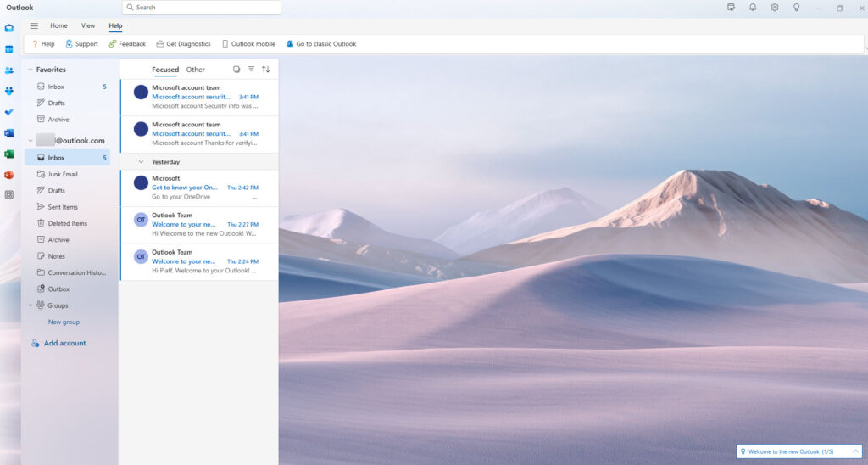The width and height of the screenshot is (868, 465).
Task: Open the To Do checkmark icon
Action: [8, 112]
